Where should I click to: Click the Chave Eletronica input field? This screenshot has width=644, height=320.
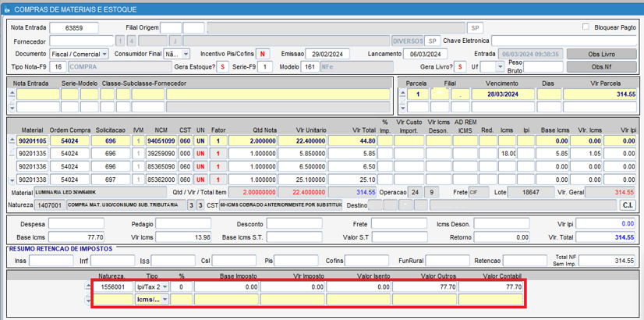(x=564, y=41)
